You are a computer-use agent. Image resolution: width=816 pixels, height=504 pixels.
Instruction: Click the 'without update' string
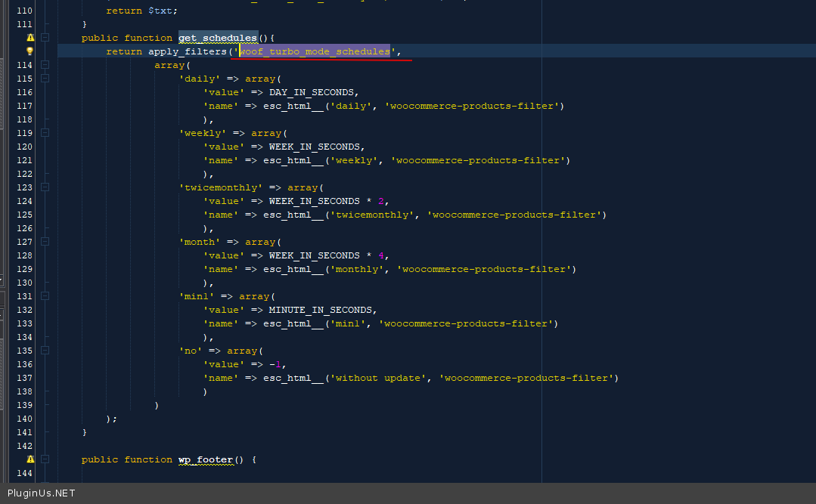(378, 378)
